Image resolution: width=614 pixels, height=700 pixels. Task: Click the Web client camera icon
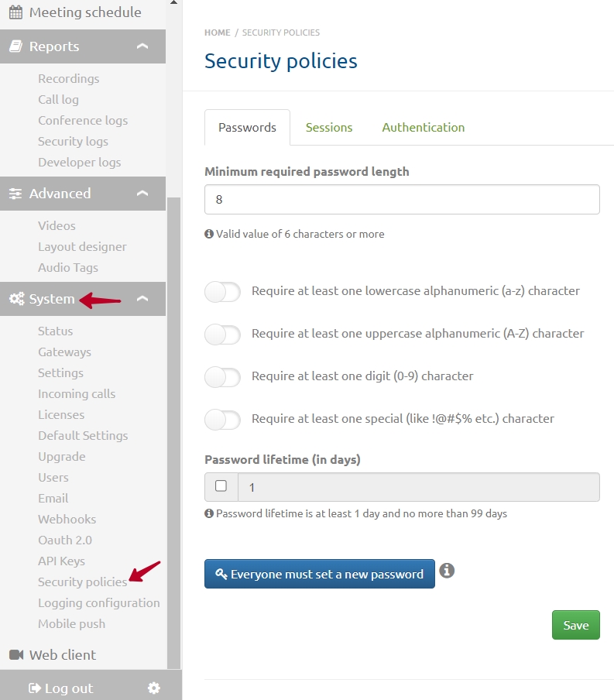click(16, 655)
